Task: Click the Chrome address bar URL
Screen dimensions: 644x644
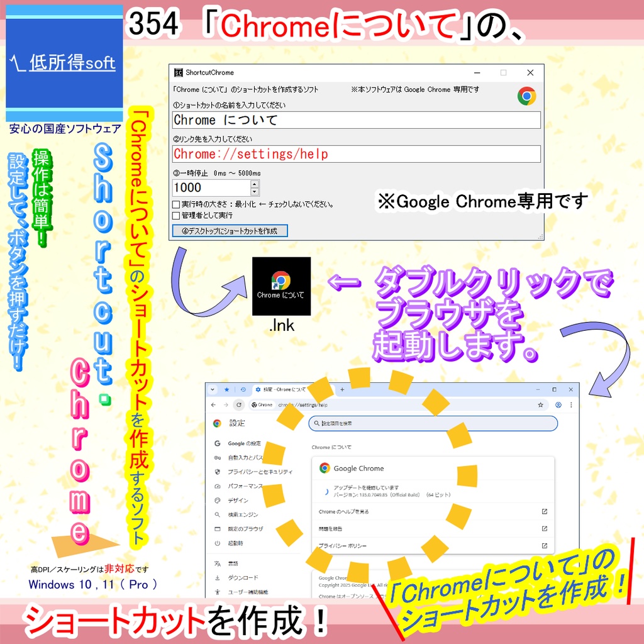Action: tap(303, 404)
